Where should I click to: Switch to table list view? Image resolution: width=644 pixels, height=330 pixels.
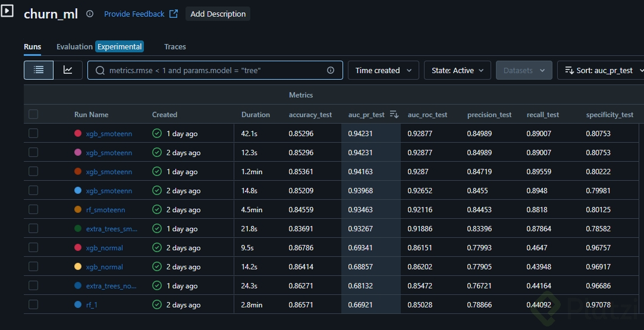coord(39,70)
